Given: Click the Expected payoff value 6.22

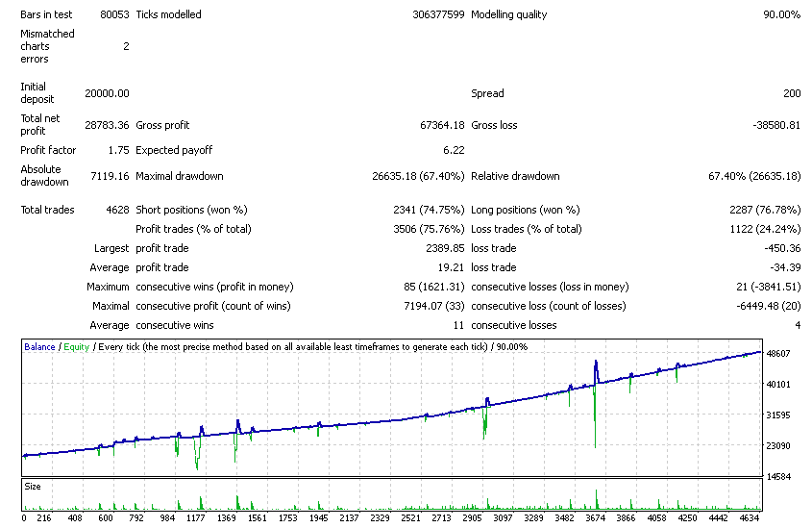Looking at the screenshot, I should 455,151.
